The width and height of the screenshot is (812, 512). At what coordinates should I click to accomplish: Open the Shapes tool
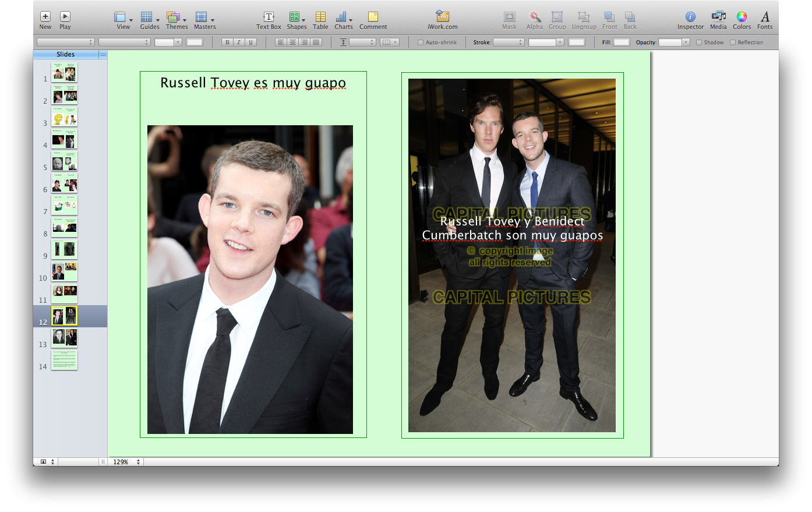click(x=296, y=17)
